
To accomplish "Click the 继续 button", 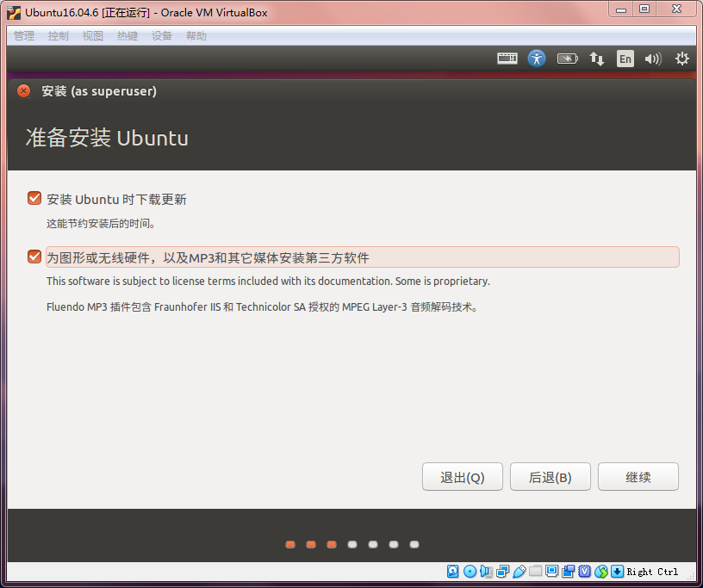I will tap(638, 477).
